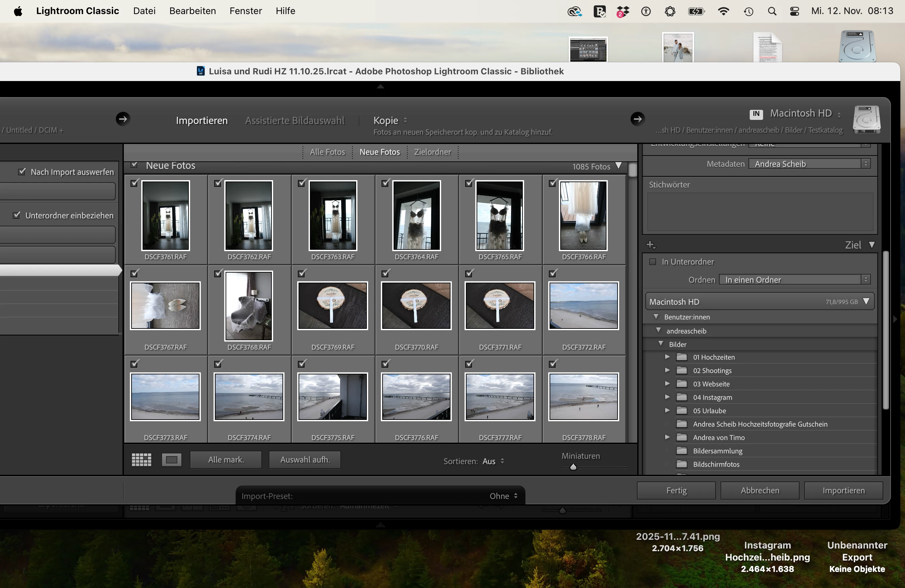Switch to the Alle Fotos tab
The image size is (905, 588).
327,152
